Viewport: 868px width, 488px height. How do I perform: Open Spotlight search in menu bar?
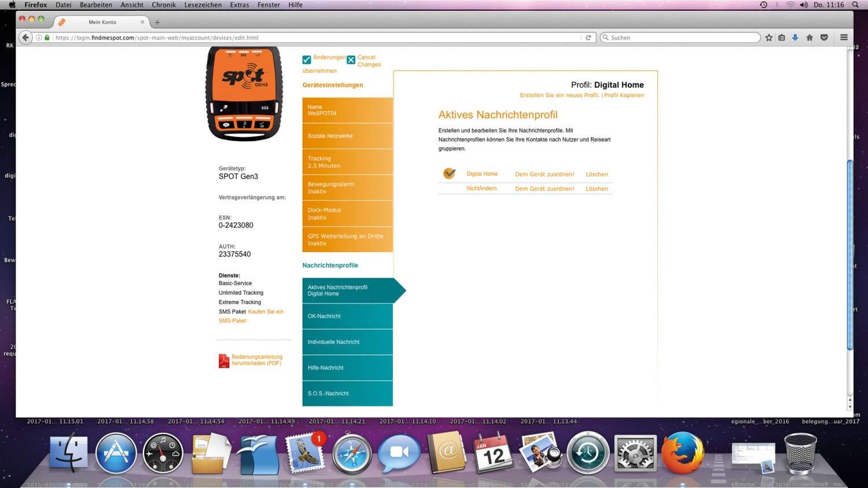click(x=855, y=5)
